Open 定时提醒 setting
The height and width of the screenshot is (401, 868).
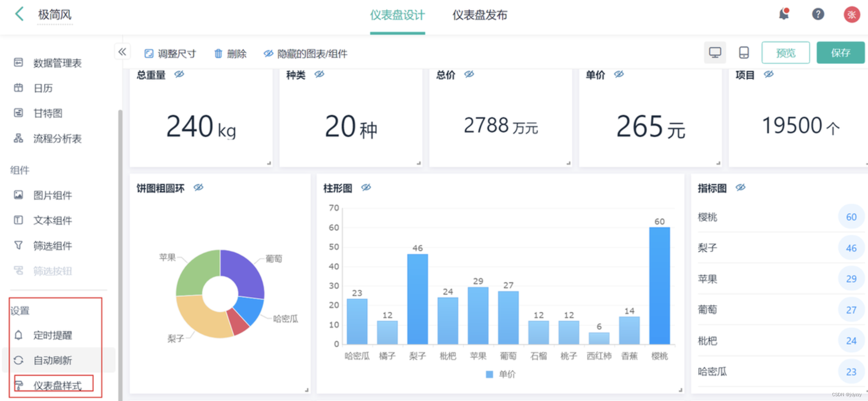(53, 335)
